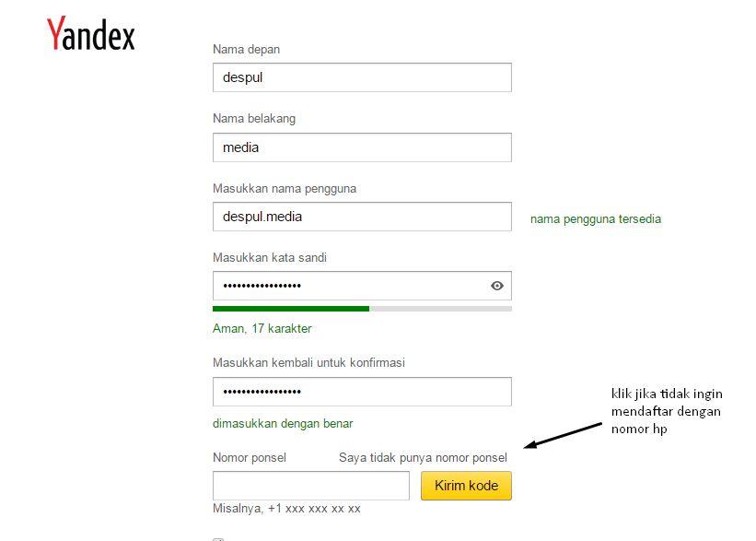Click the green password strength bar
Screen dimensions: 756x541
[290, 309]
